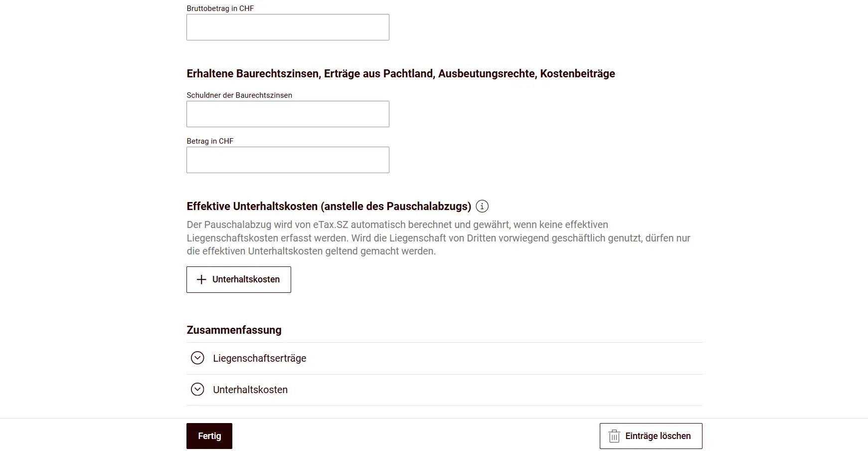This screenshot has height=451, width=868.
Task: Click into the Schuldner der Baurechtszinsen field
Action: tap(288, 114)
